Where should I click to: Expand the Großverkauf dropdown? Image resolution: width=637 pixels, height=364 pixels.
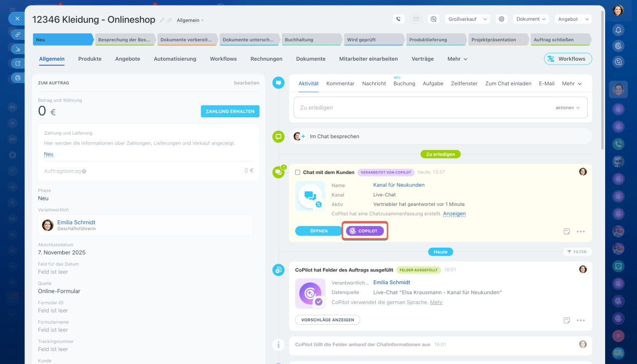(x=467, y=19)
